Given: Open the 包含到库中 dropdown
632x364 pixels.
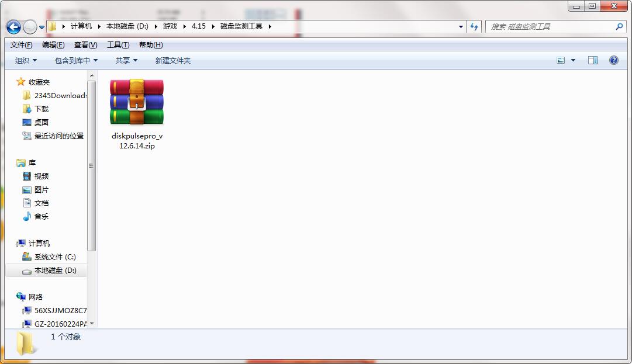Looking at the screenshot, I should point(76,60).
